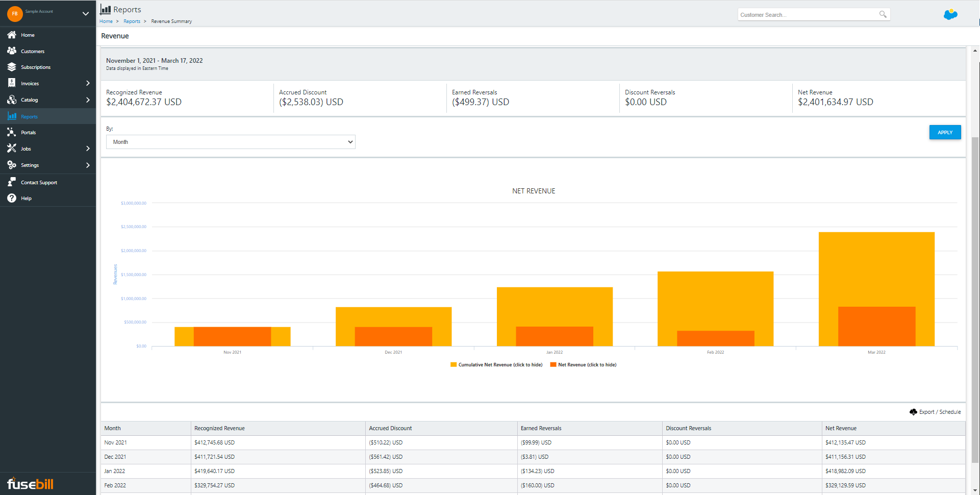Hide the Net Revenue series in legend
Image resolution: width=980 pixels, height=495 pixels.
586,364
